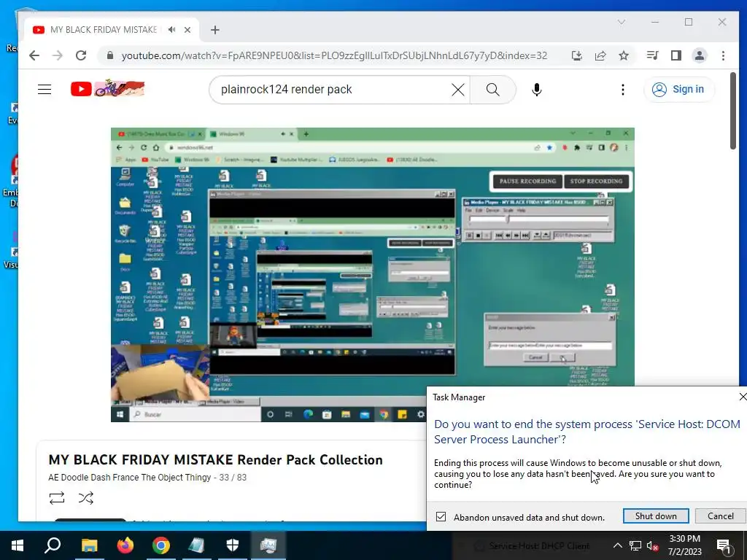747x560 pixels.
Task: Go to YouTube home via the logo
Action: tap(108, 88)
